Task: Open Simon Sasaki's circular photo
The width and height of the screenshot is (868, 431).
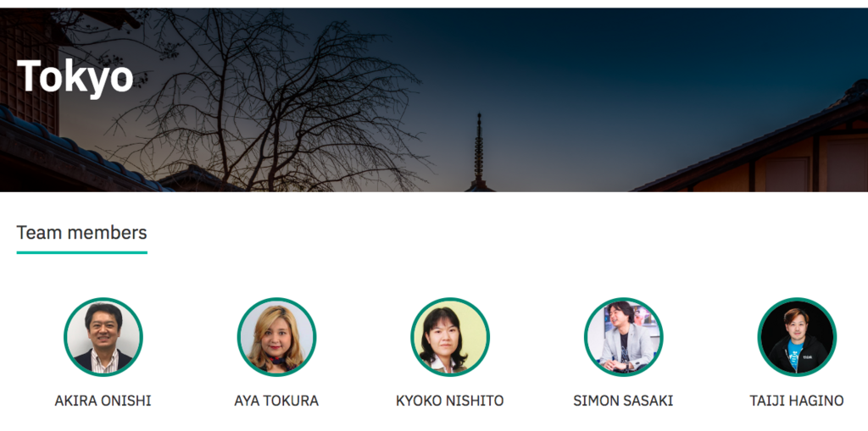Action: [x=623, y=337]
